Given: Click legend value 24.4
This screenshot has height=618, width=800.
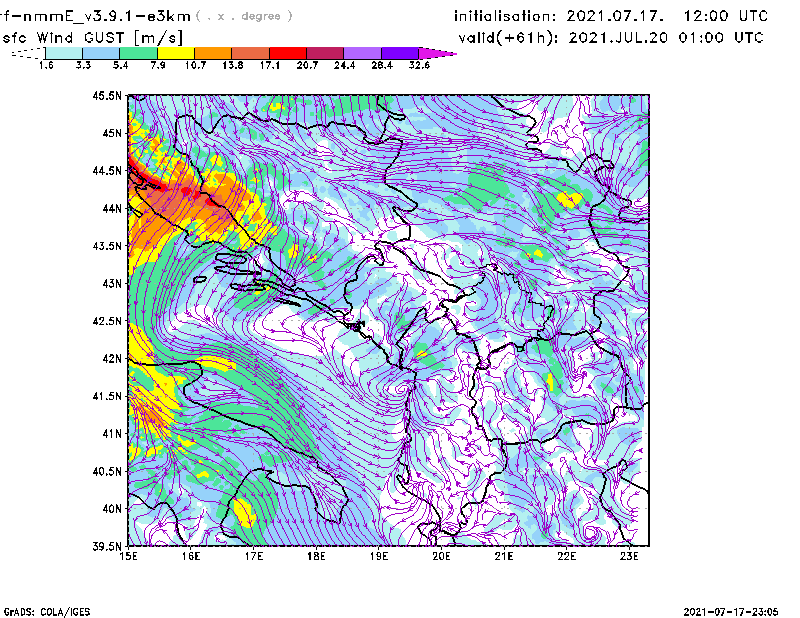Looking at the screenshot, I should pos(344,65).
